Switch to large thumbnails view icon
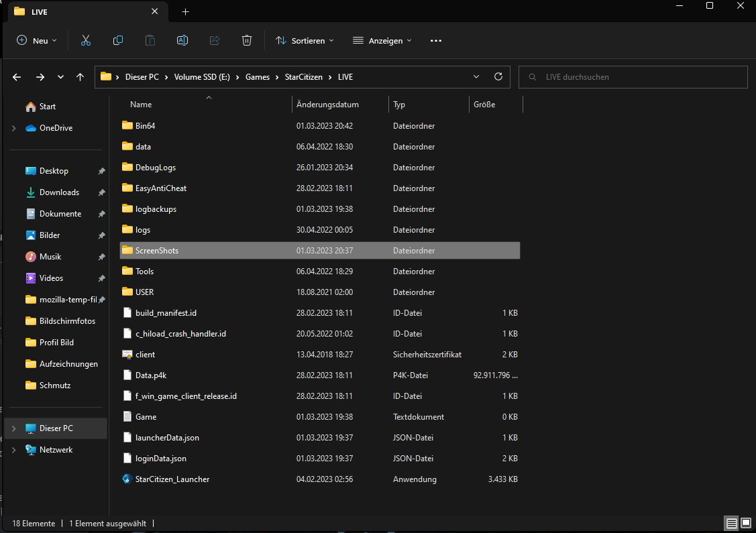This screenshot has height=533, width=756. [x=746, y=524]
